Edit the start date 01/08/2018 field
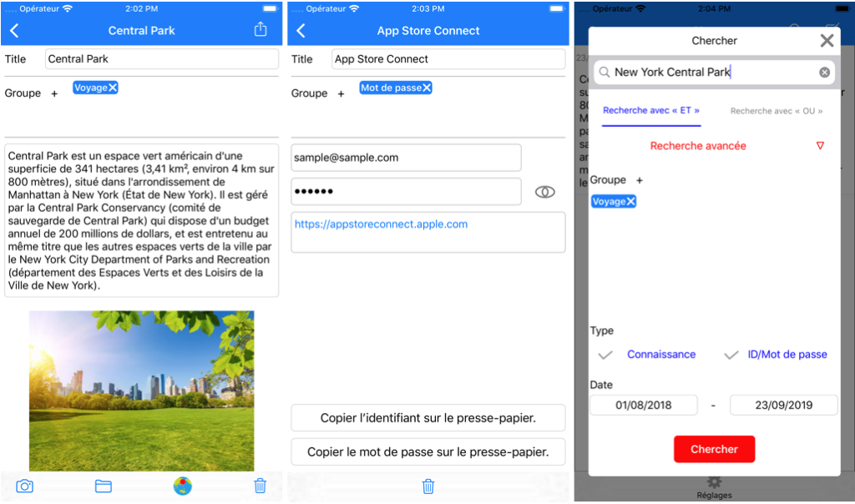This screenshot has height=504, width=855. (644, 405)
